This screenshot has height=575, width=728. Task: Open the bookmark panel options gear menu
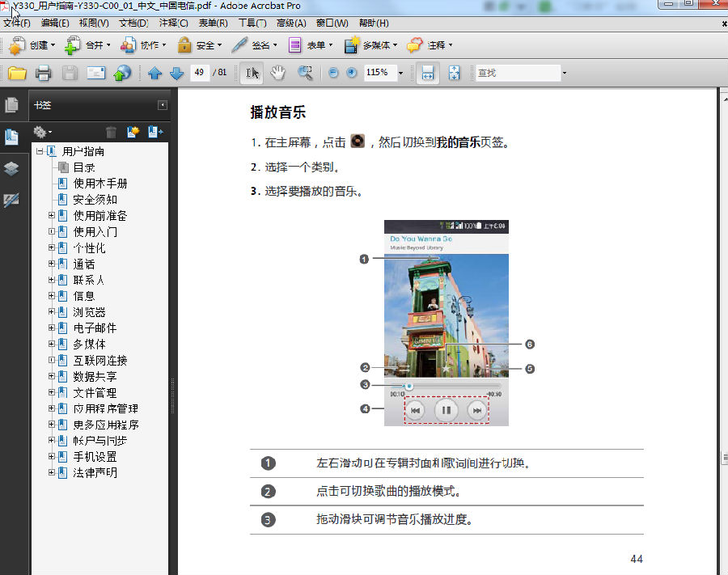coord(39,132)
